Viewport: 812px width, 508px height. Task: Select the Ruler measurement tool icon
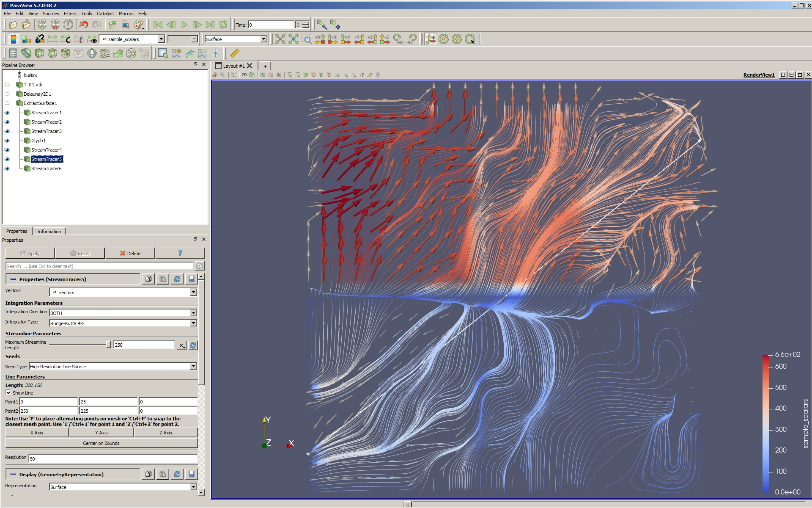coord(234,53)
